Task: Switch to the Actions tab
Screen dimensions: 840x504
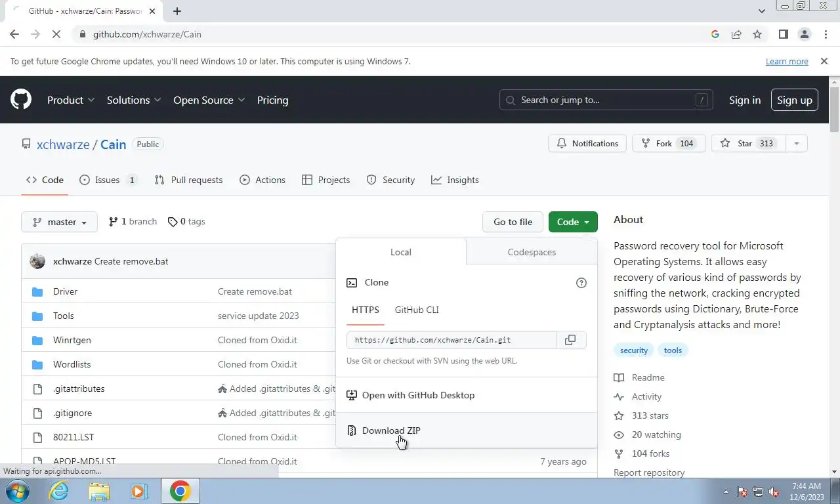Action: coord(262,180)
